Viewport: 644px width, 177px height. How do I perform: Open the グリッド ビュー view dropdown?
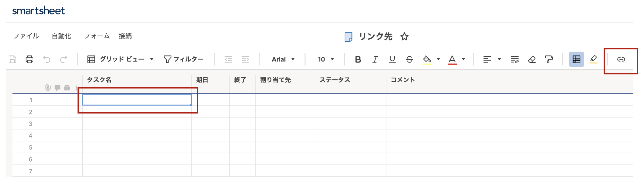click(120, 59)
